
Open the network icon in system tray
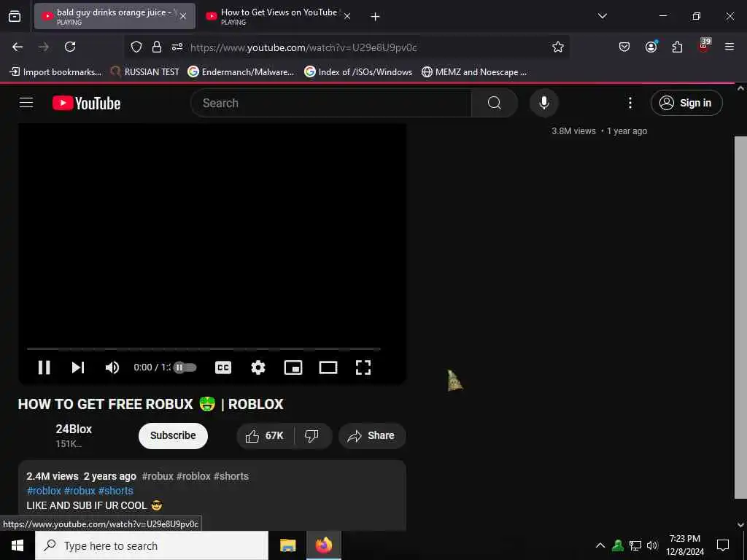pyautogui.click(x=635, y=545)
